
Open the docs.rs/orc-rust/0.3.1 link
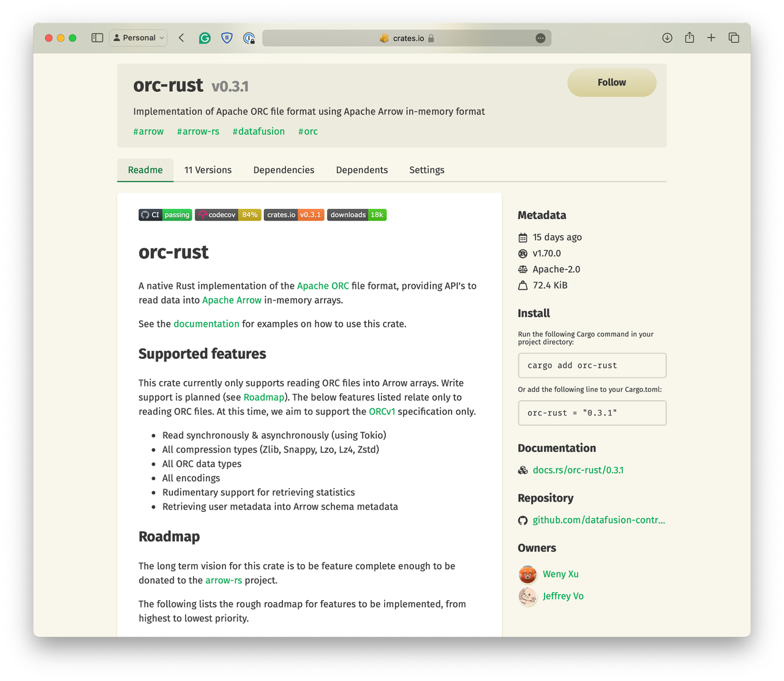(x=578, y=470)
